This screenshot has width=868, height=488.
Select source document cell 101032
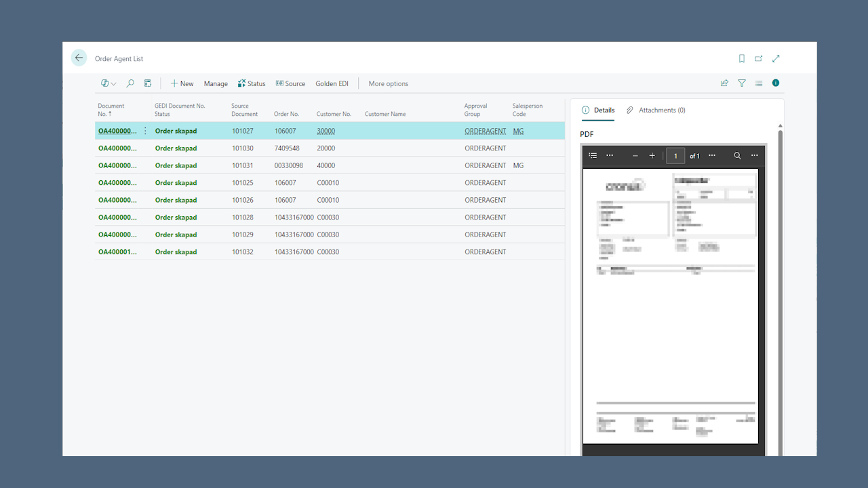[243, 252]
